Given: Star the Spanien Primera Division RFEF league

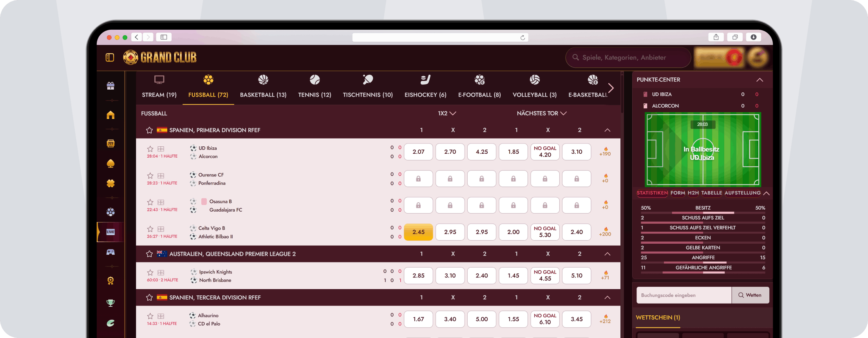Looking at the screenshot, I should click(x=149, y=130).
